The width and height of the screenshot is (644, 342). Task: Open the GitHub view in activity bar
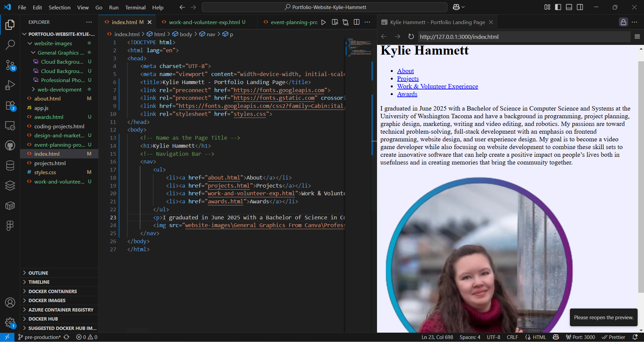pyautogui.click(x=10, y=145)
